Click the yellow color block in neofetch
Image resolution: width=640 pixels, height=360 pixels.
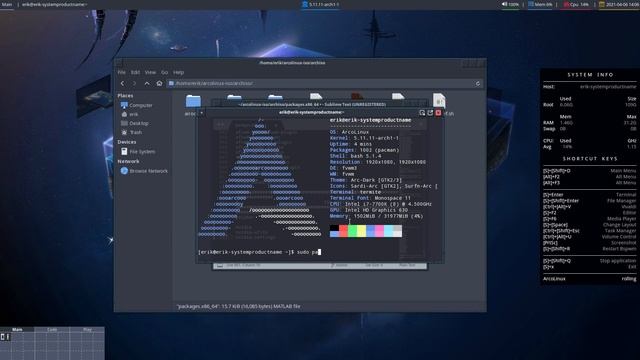pos(361,231)
